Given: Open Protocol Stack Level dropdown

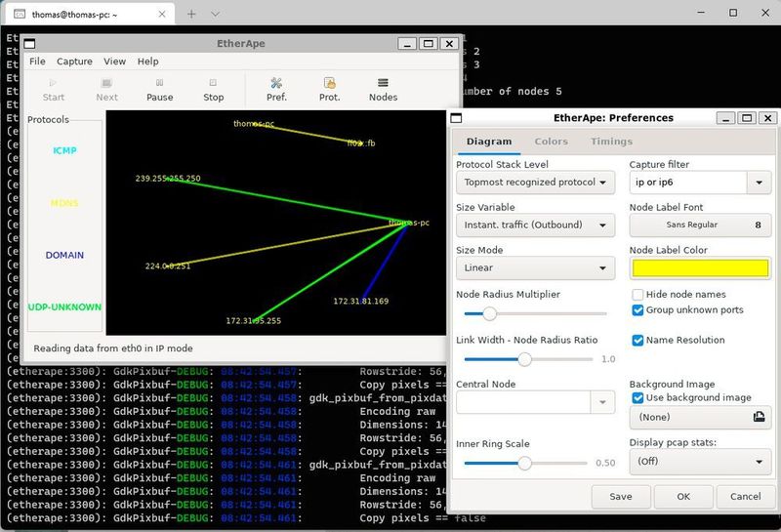Looking at the screenshot, I should click(535, 183).
